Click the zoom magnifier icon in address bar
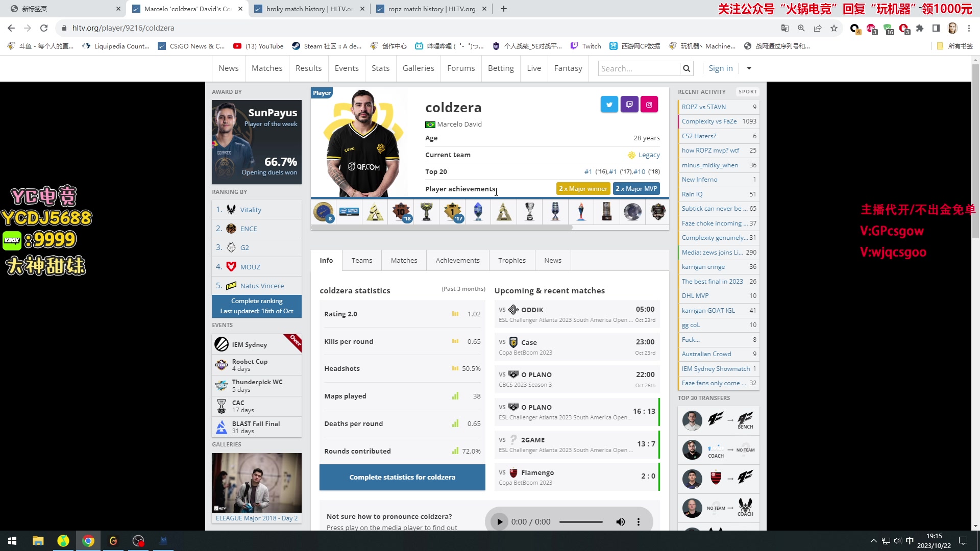Screen dimensions: 980x551 coord(801,28)
